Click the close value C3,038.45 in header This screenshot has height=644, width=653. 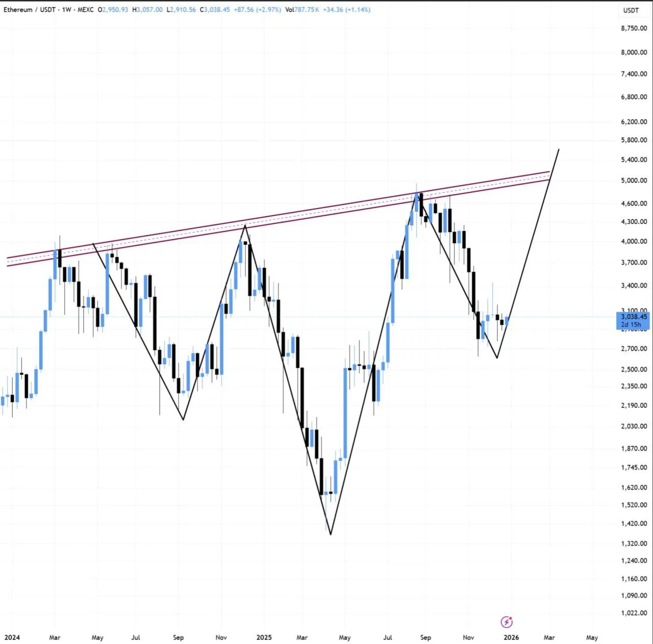215,10
